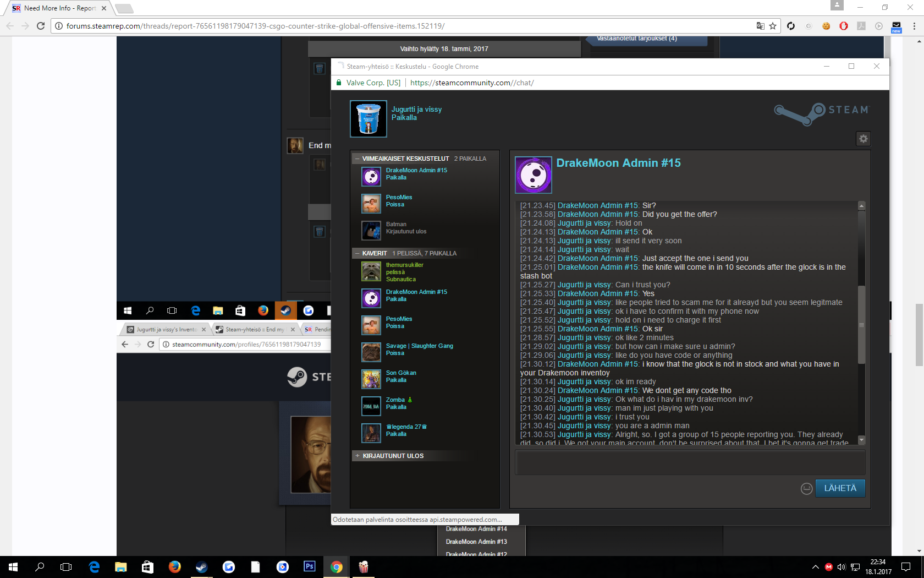Click the Valve Corp. [US] certificate label
Screen dimensions: 924x578
tap(373, 83)
